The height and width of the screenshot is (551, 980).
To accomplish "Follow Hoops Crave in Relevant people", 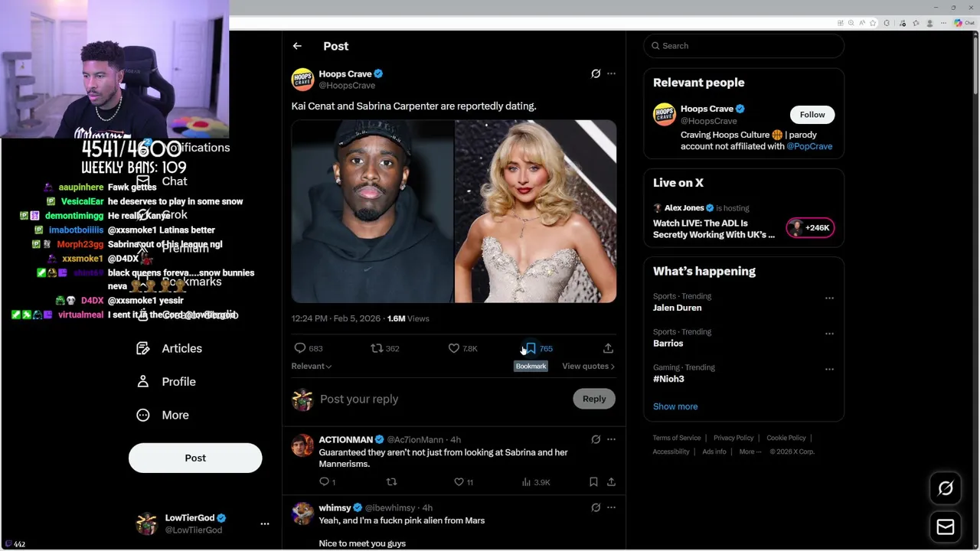I will pos(812,115).
